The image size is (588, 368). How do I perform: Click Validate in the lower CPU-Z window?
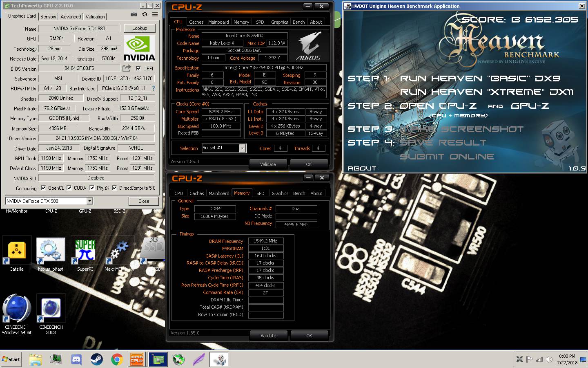268,336
